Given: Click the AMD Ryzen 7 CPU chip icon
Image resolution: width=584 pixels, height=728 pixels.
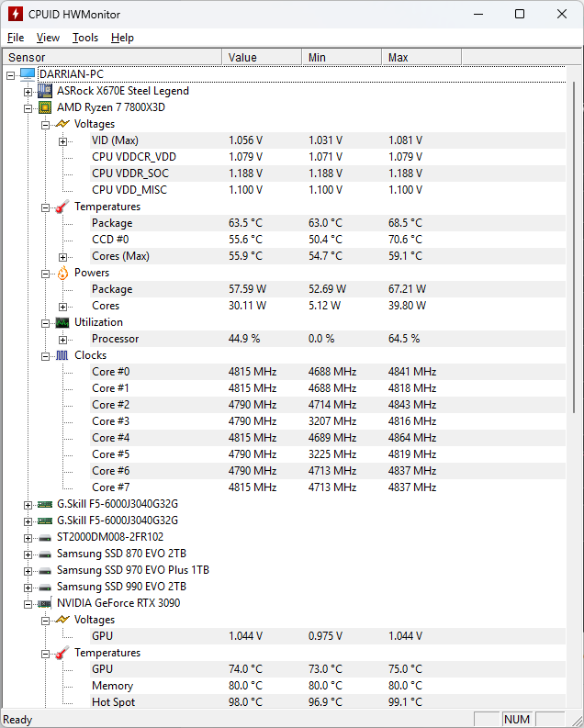Looking at the screenshot, I should 45,107.
